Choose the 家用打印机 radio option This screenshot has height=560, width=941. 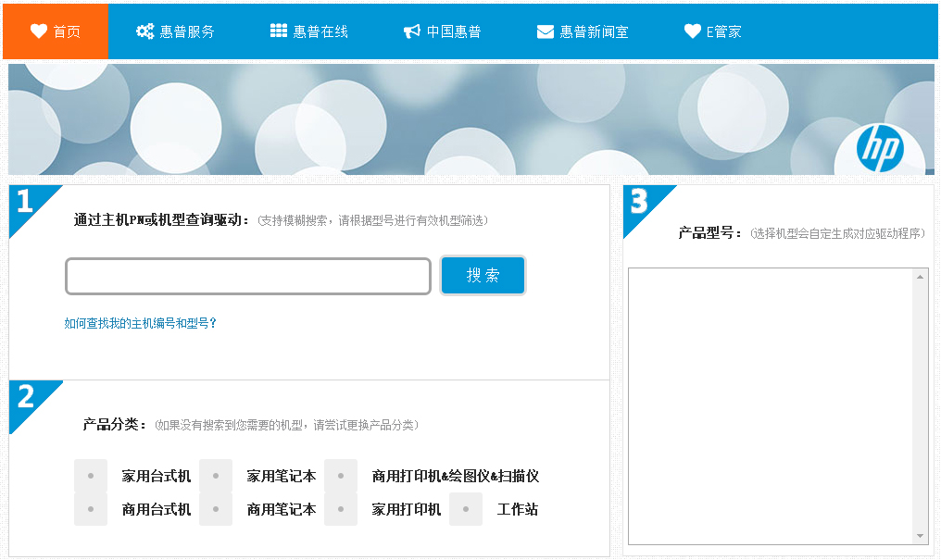(x=341, y=509)
